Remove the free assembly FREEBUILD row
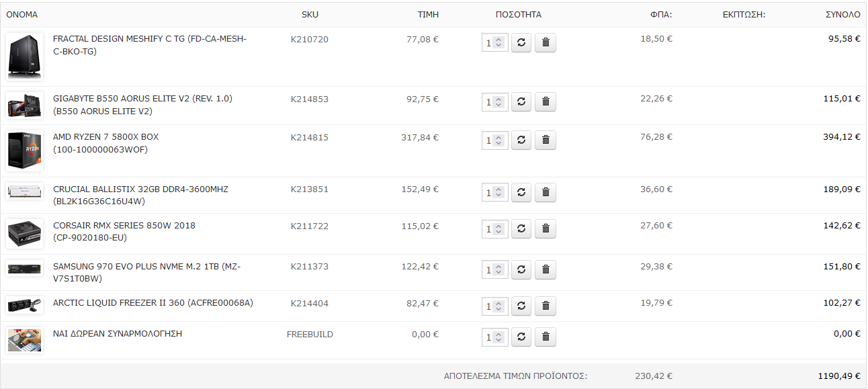The height and width of the screenshot is (389, 868). (x=546, y=337)
